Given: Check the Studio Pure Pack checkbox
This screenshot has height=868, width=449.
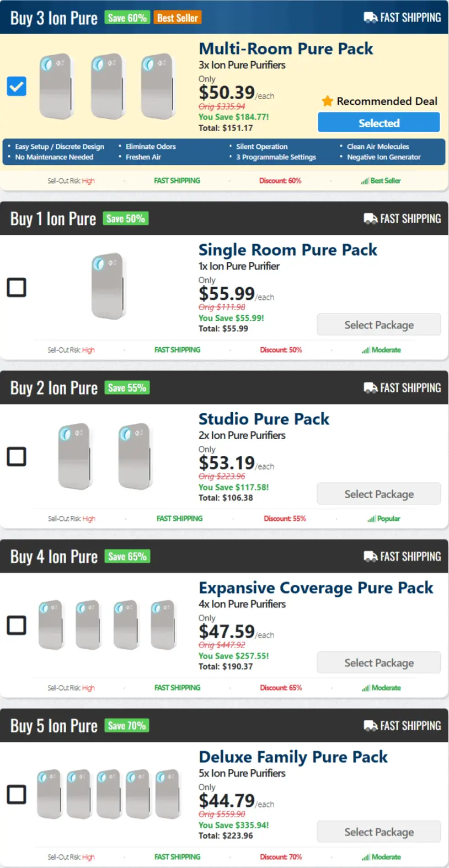Looking at the screenshot, I should click(x=16, y=456).
